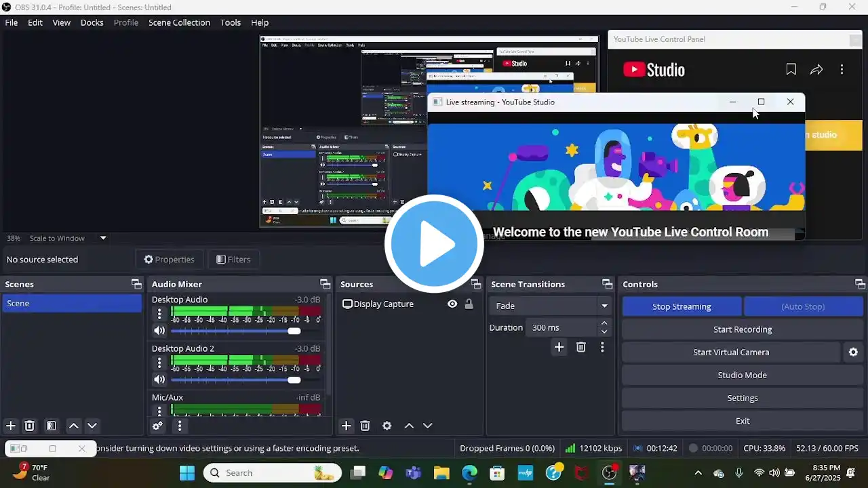Decrease transition duration stepper down
868x488 pixels.
[x=604, y=332]
